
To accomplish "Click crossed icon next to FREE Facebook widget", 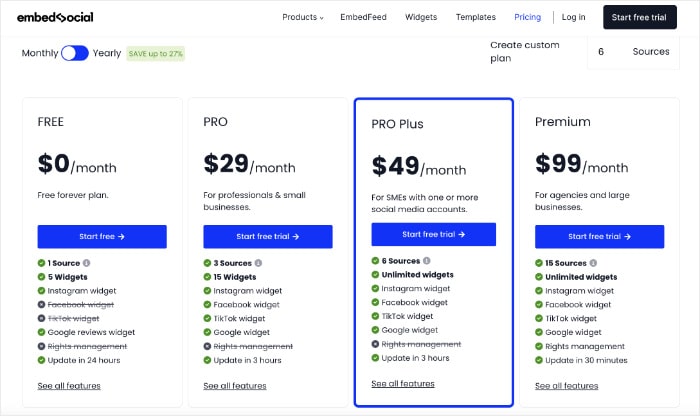I will click(42, 304).
